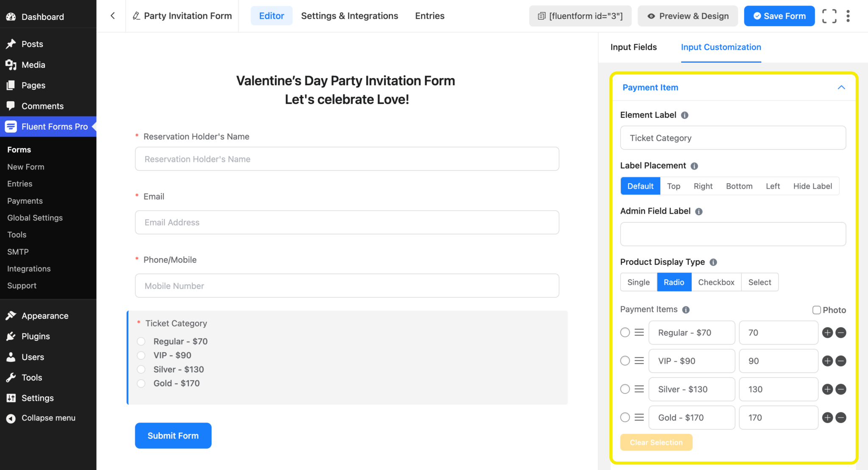Click the drag handle beside VIP - $90
Viewport: 868px width, 470px height.
coord(640,361)
